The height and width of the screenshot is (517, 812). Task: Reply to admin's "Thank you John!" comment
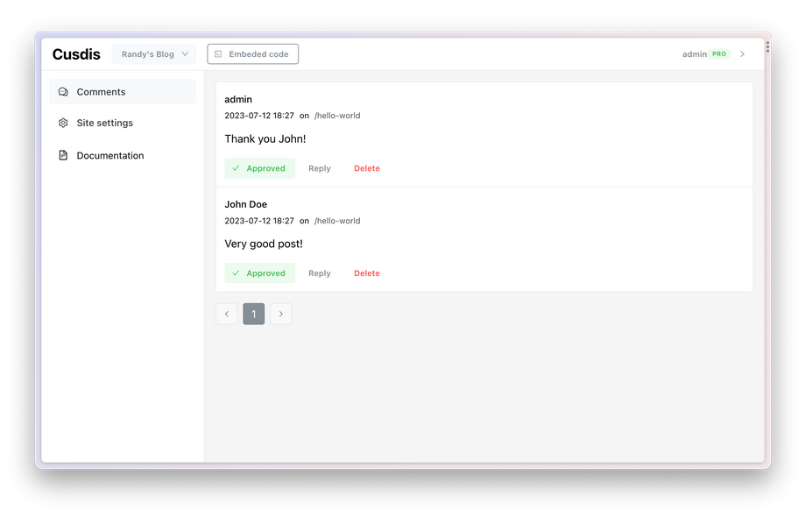pos(319,168)
